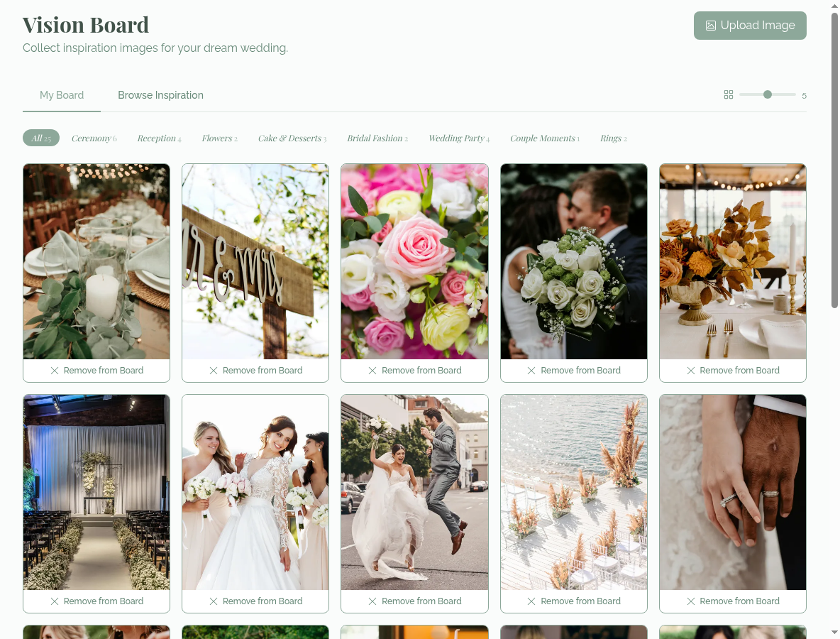Click the Vision Board heading
The image size is (840, 639).
(86, 25)
